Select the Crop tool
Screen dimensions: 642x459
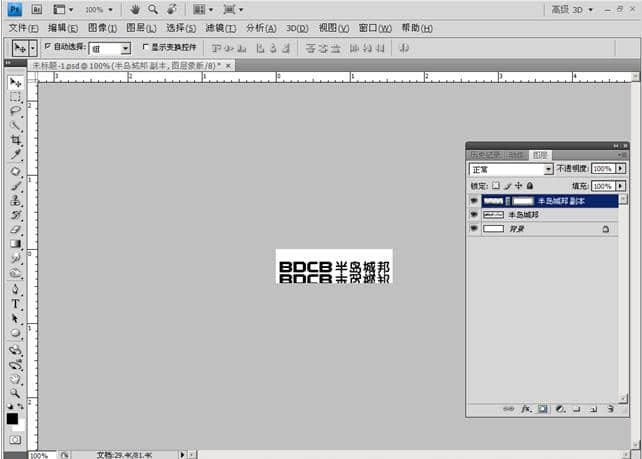(x=16, y=141)
